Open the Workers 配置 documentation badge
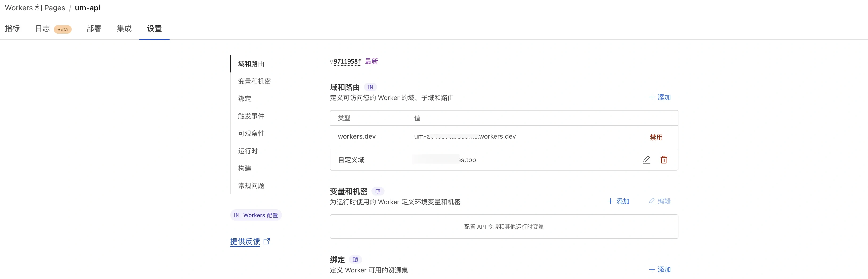The image size is (868, 279). [x=256, y=215]
